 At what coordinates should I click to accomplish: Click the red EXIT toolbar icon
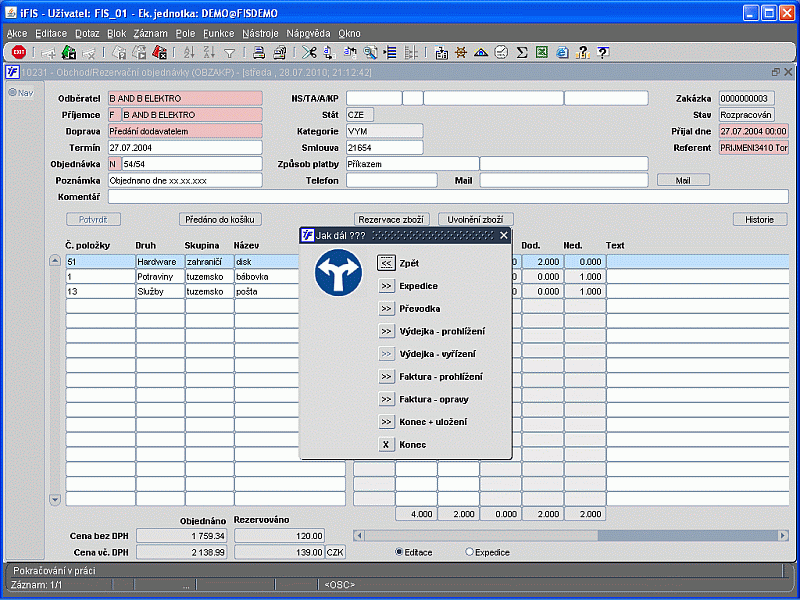[x=18, y=53]
